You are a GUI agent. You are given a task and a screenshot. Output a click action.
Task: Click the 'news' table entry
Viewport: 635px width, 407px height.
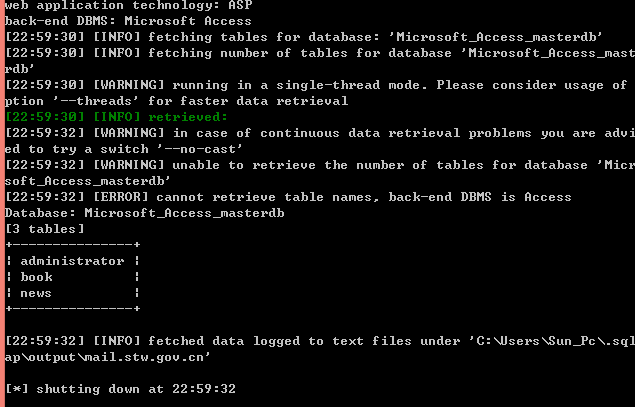[36, 293]
